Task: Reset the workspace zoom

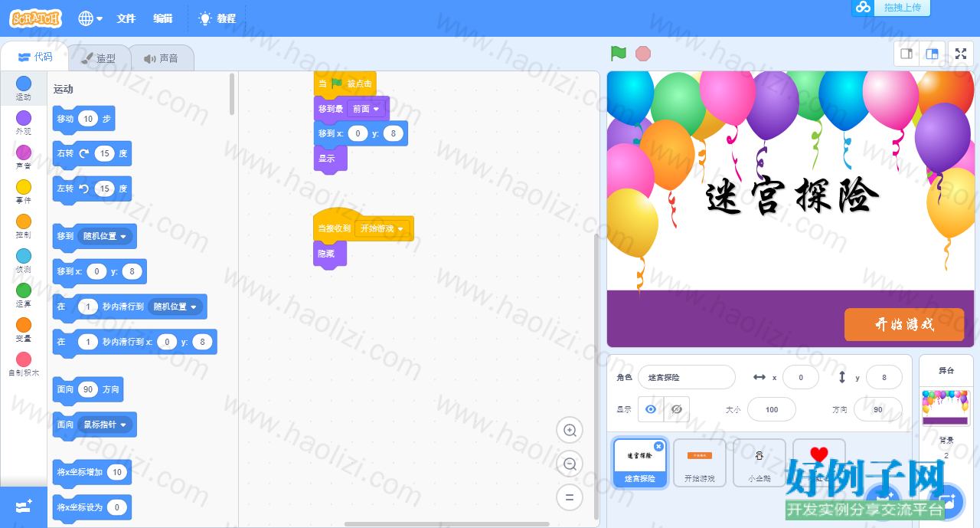Action: coord(570,497)
